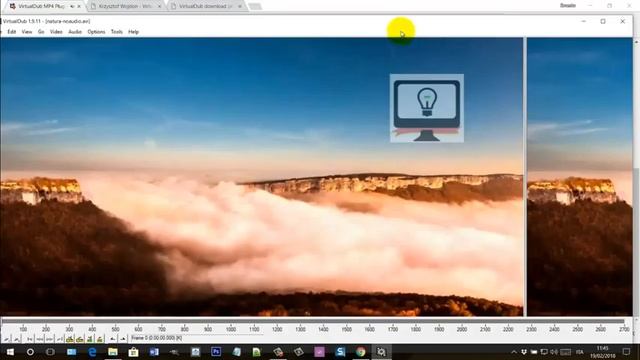The image size is (640, 360).
Task: Jump to the end of the video
Action: point(60,339)
